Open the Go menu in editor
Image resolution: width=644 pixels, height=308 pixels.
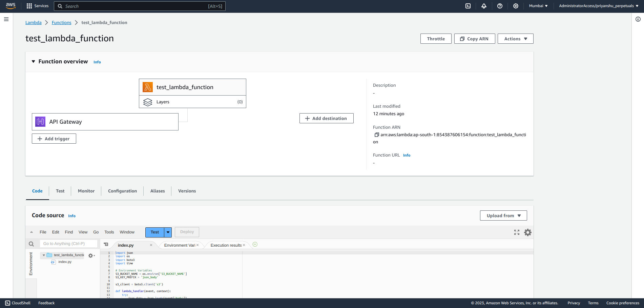click(x=96, y=232)
